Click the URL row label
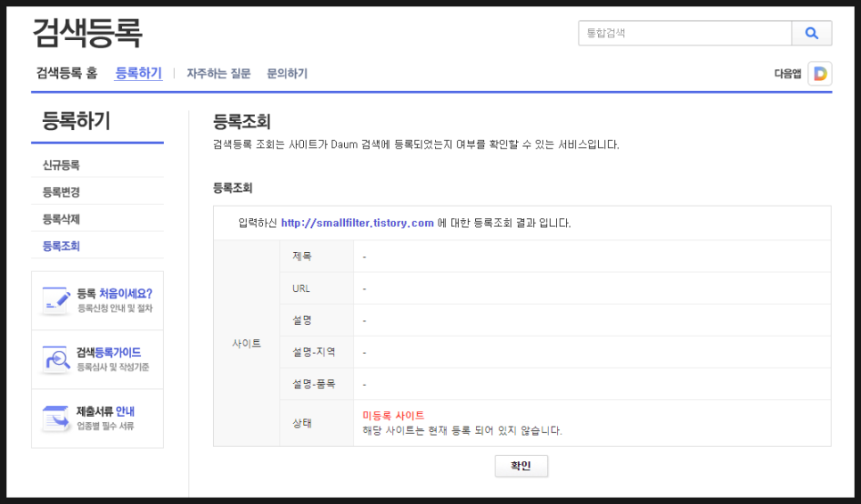 tap(301, 289)
